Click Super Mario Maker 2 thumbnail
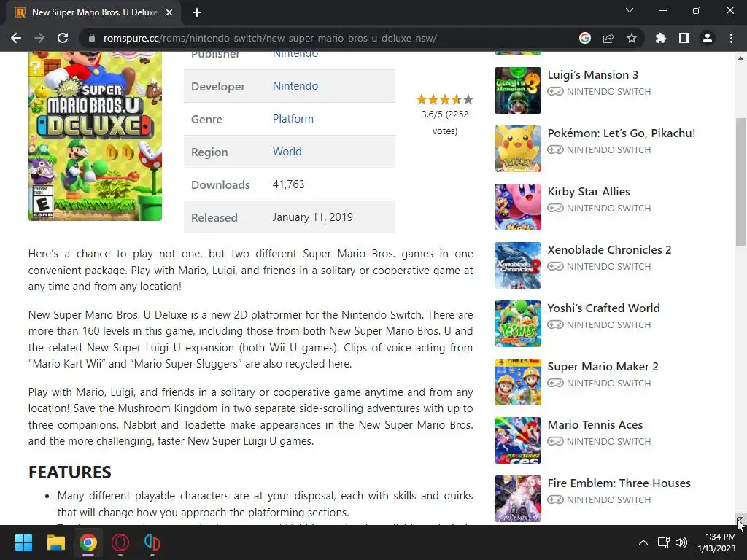 (518, 382)
